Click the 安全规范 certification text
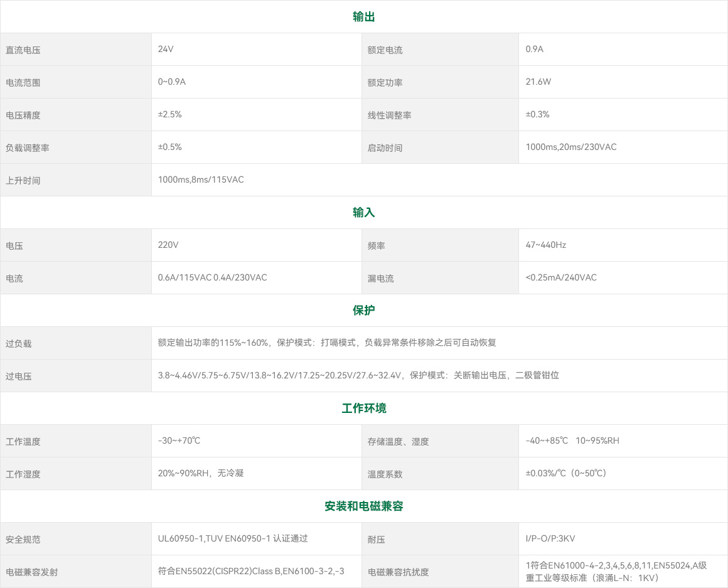This screenshot has height=588, width=728. (233, 538)
